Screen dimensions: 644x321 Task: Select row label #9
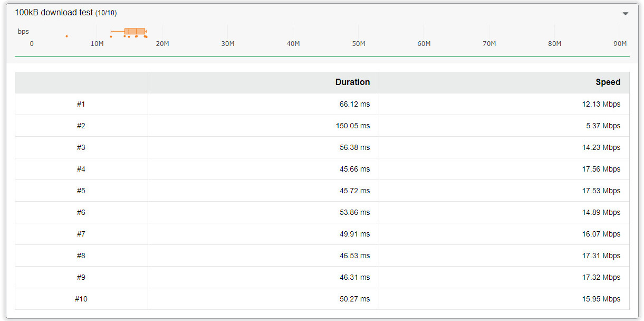[81, 277]
